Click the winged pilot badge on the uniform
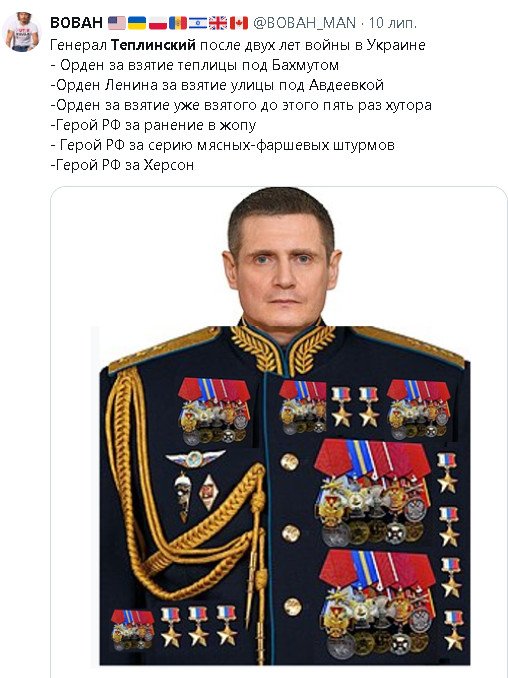The image size is (508, 678). [195, 458]
